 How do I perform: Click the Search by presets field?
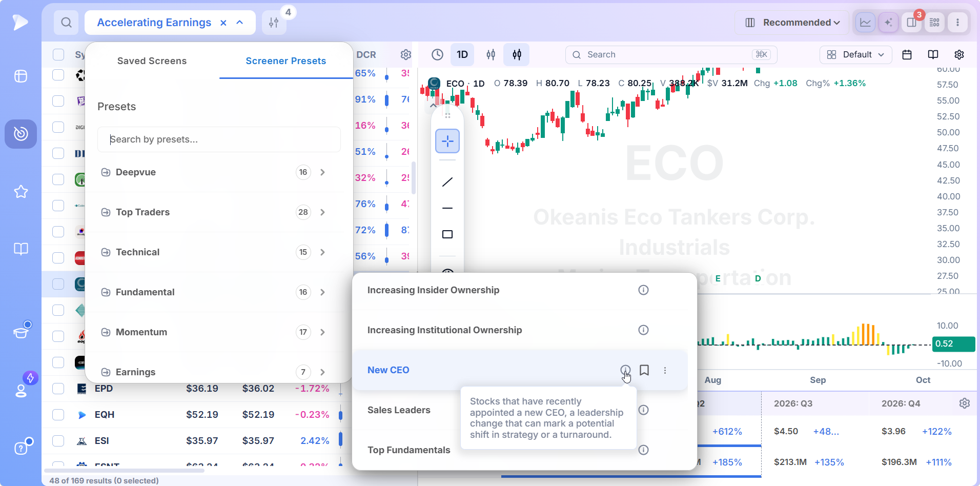pyautogui.click(x=219, y=139)
